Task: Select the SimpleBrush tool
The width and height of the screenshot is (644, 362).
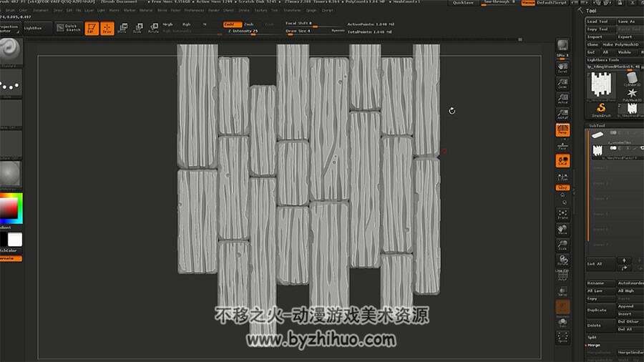Action: [x=601, y=109]
